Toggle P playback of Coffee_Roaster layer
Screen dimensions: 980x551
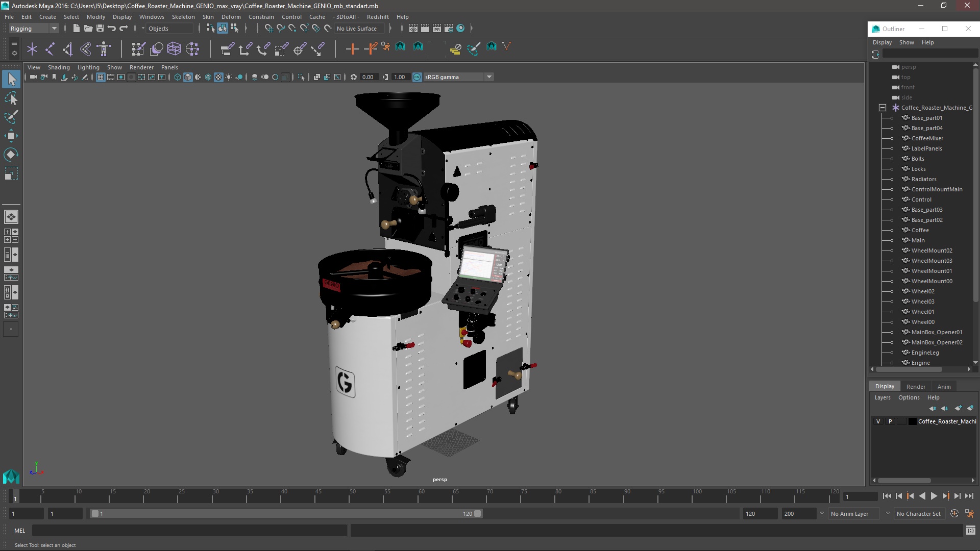[890, 421]
